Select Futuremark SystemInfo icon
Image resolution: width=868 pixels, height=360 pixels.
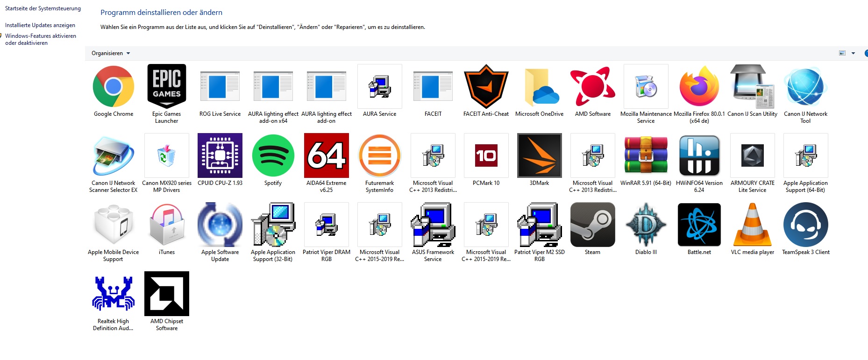(x=380, y=155)
